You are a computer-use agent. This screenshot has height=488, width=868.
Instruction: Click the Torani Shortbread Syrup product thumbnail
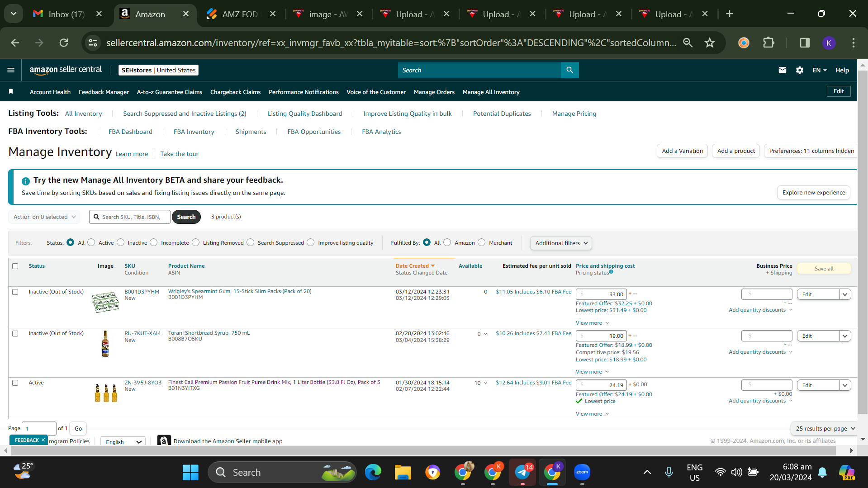tap(105, 344)
